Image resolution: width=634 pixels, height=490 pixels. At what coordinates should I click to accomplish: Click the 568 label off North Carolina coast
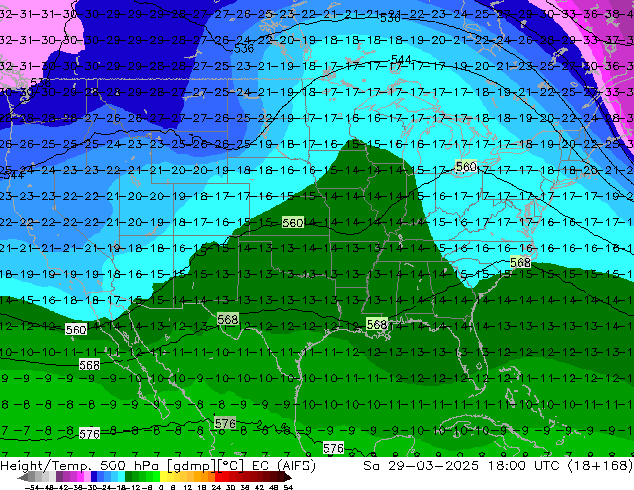point(520,262)
